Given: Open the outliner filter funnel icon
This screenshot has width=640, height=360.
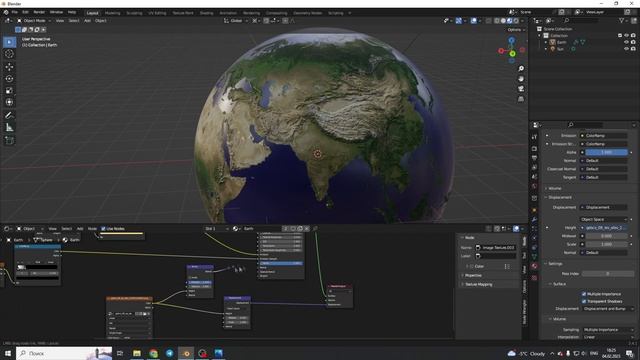Looking at the screenshot, I should (622, 20).
